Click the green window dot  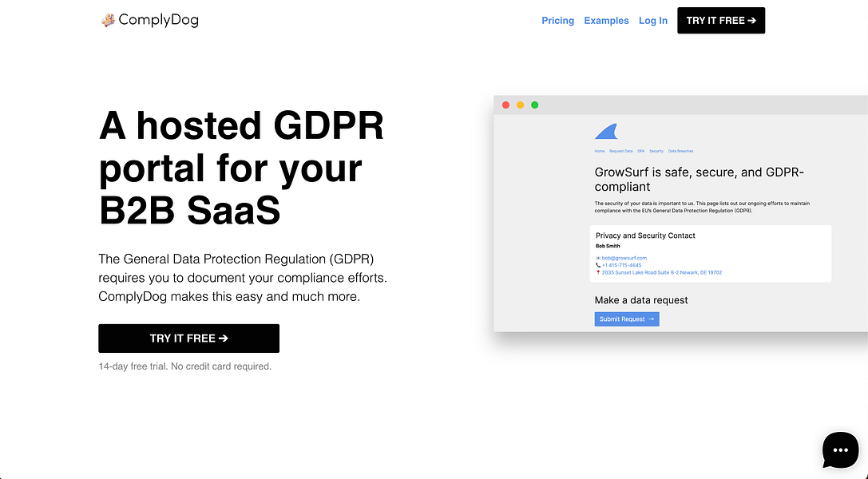535,105
